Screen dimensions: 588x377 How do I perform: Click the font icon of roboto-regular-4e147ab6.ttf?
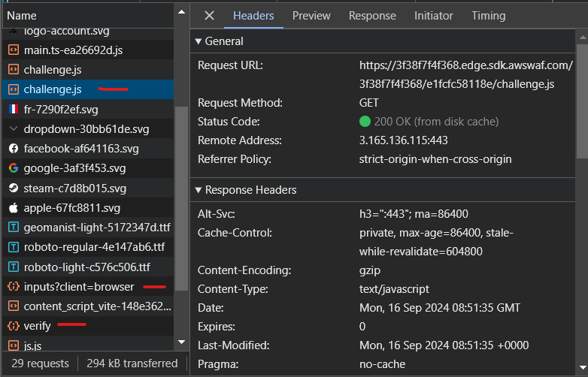pos(14,247)
